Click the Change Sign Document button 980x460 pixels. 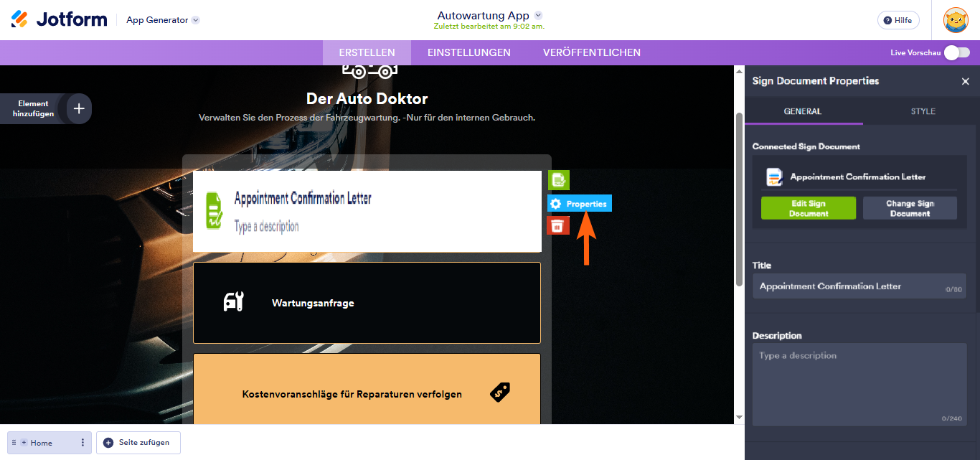click(910, 208)
